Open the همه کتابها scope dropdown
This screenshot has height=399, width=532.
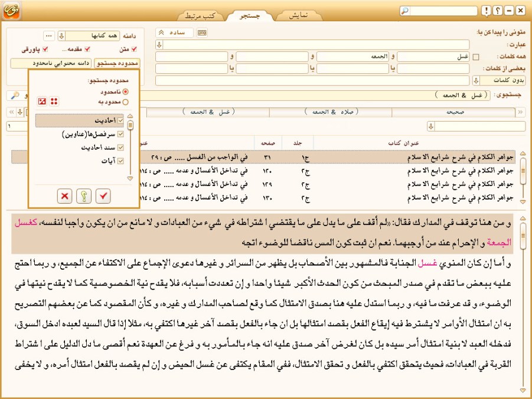click(61, 35)
